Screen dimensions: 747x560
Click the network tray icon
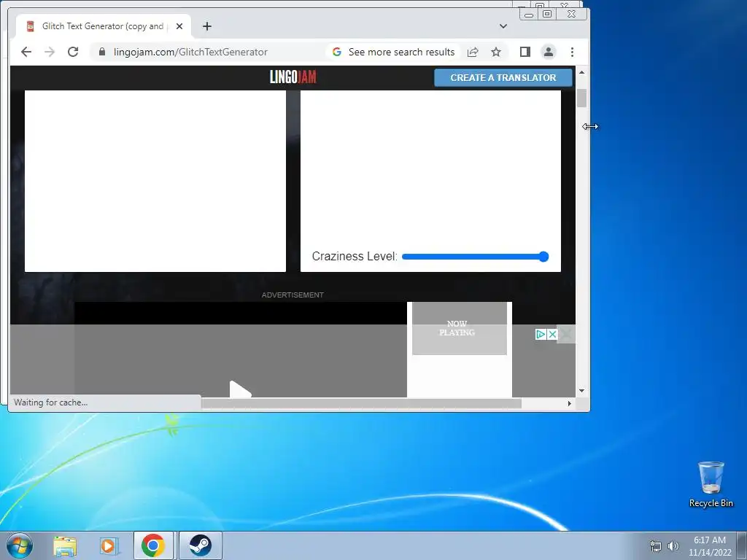(656, 546)
